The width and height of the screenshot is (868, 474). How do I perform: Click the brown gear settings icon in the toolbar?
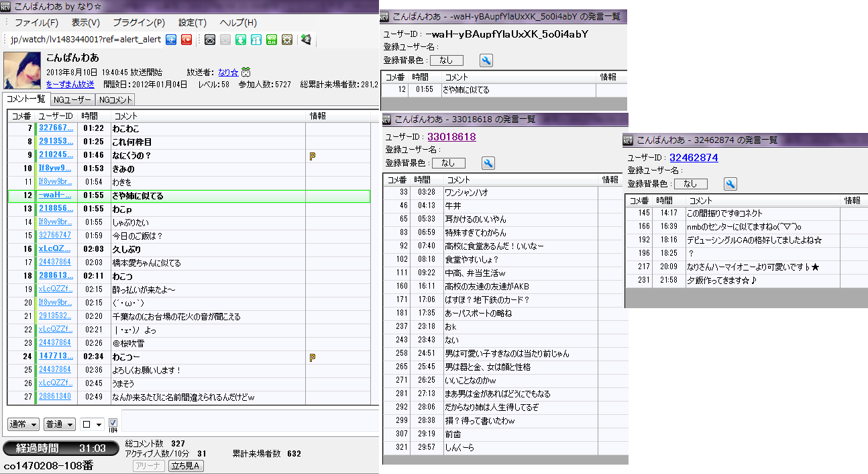pyautogui.click(x=287, y=40)
